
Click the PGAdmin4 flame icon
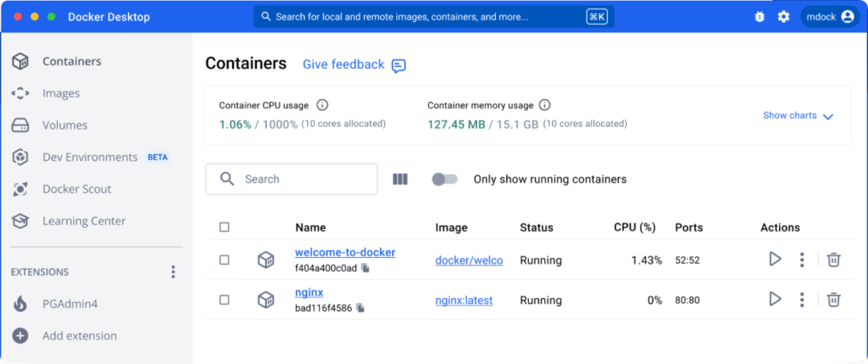click(x=20, y=304)
